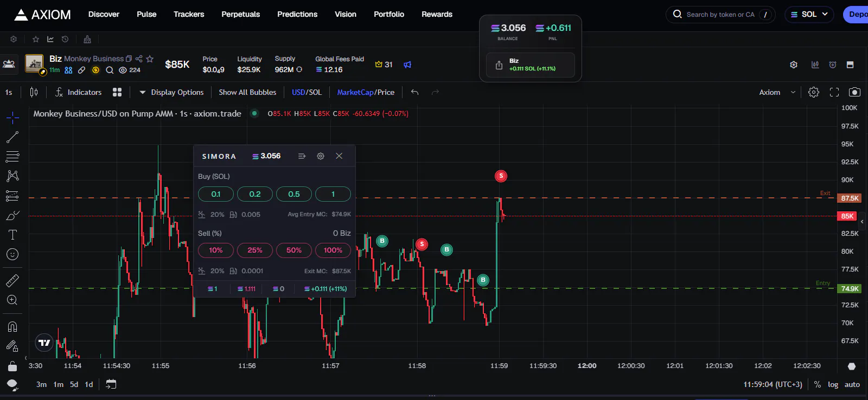Activate the zoom in tool
The width and height of the screenshot is (868, 400).
point(12,300)
